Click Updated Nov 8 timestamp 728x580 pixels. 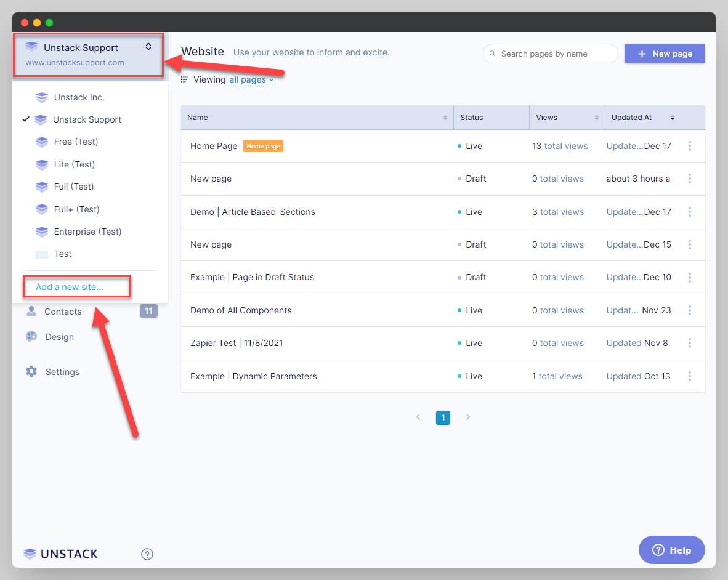point(637,344)
